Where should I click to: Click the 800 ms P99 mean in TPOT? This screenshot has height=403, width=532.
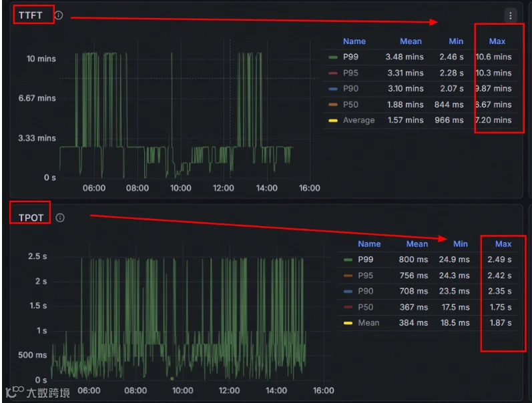413,260
